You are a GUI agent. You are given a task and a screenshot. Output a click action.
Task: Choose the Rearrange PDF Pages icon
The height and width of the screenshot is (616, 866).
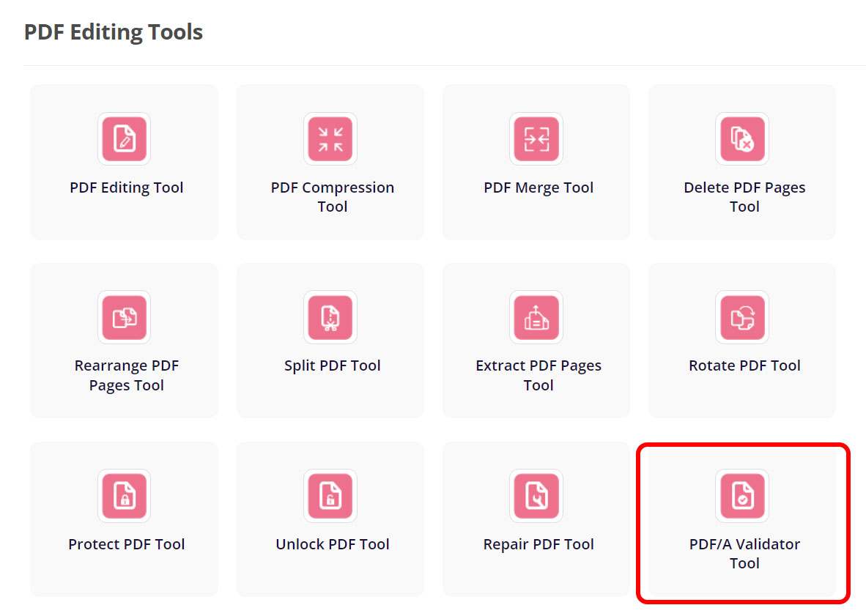pyautogui.click(x=124, y=317)
